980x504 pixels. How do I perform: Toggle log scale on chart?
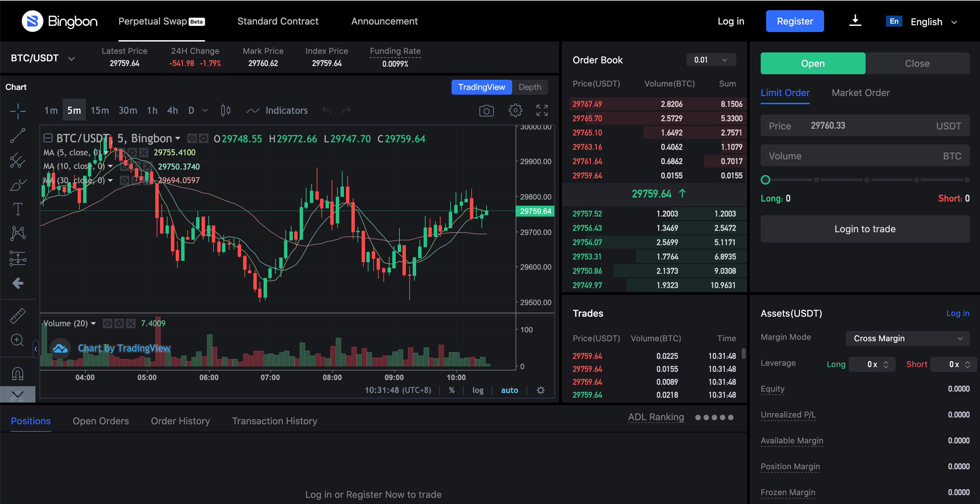[x=478, y=390]
